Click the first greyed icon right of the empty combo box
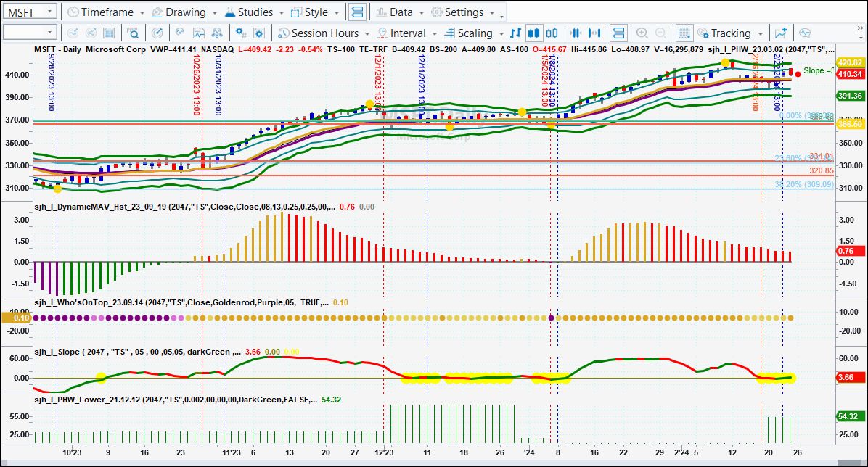The width and height of the screenshot is (868, 467). click(x=73, y=33)
